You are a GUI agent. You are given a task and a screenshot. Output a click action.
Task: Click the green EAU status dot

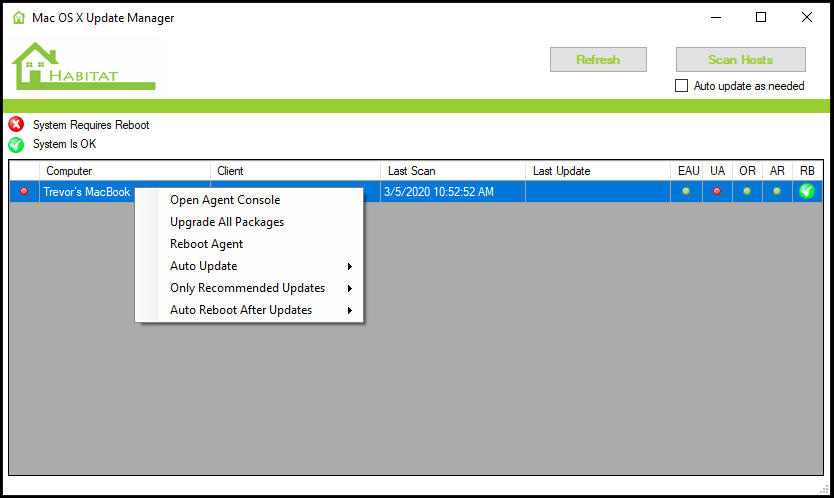686,191
